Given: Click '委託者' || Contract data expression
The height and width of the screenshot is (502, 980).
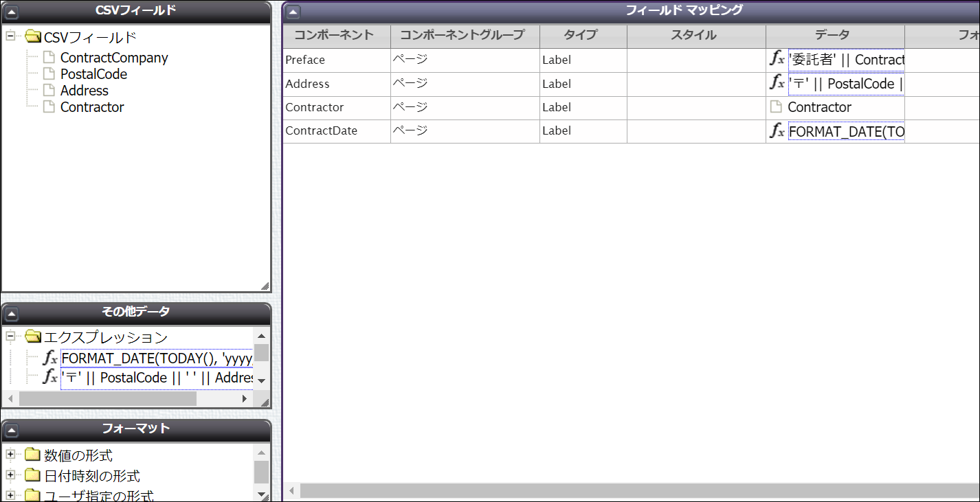Looking at the screenshot, I should [846, 60].
